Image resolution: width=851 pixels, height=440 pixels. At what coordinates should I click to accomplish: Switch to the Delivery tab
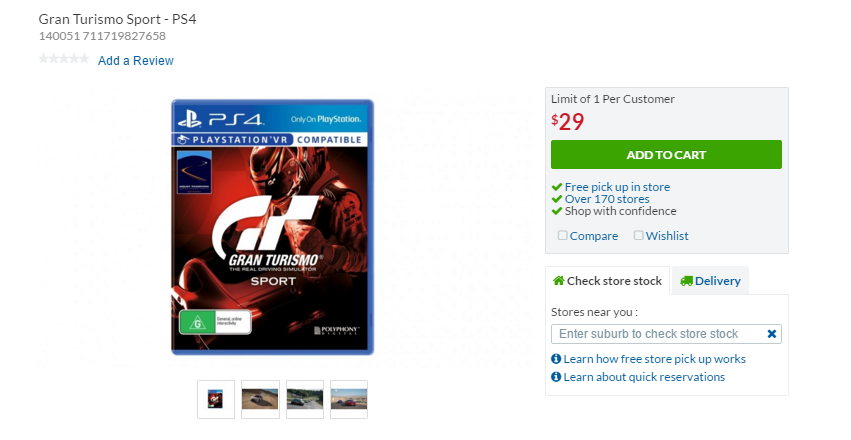[710, 280]
